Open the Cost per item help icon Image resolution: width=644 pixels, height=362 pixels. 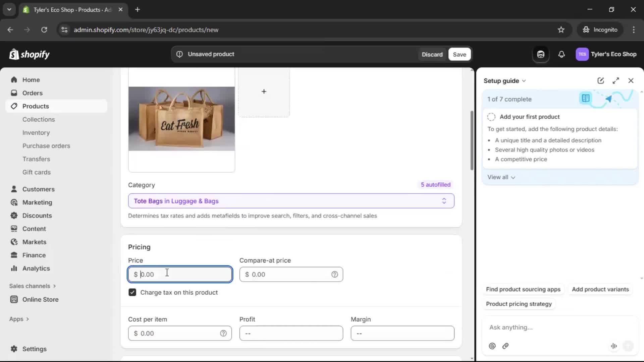tap(224, 334)
